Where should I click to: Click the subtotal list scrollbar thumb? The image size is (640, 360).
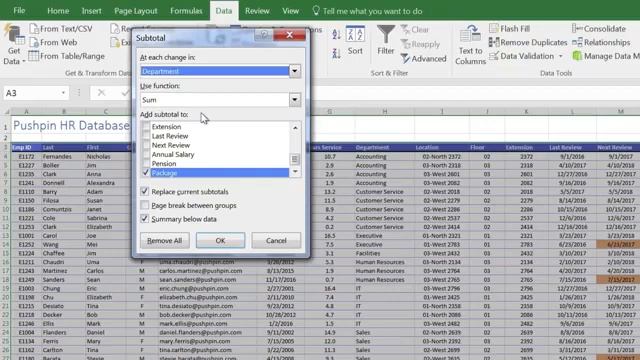point(295,159)
